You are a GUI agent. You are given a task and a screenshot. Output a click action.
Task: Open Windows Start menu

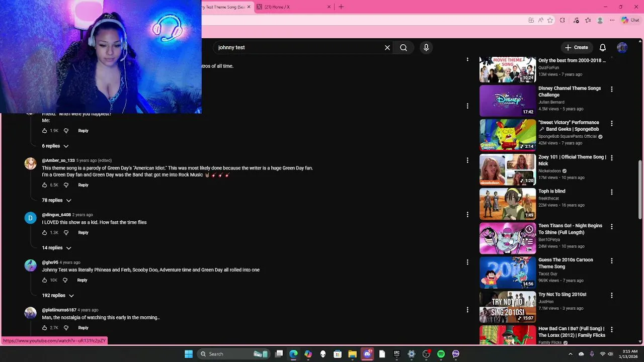(189, 354)
